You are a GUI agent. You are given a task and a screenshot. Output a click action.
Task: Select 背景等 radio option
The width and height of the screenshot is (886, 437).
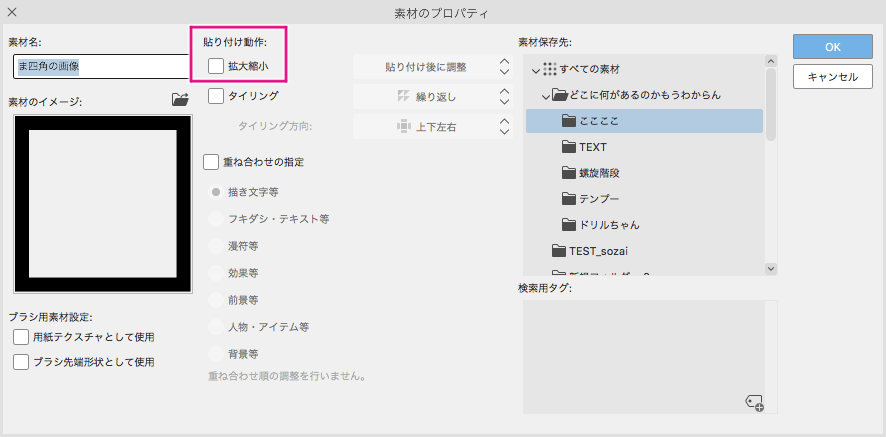pos(216,354)
